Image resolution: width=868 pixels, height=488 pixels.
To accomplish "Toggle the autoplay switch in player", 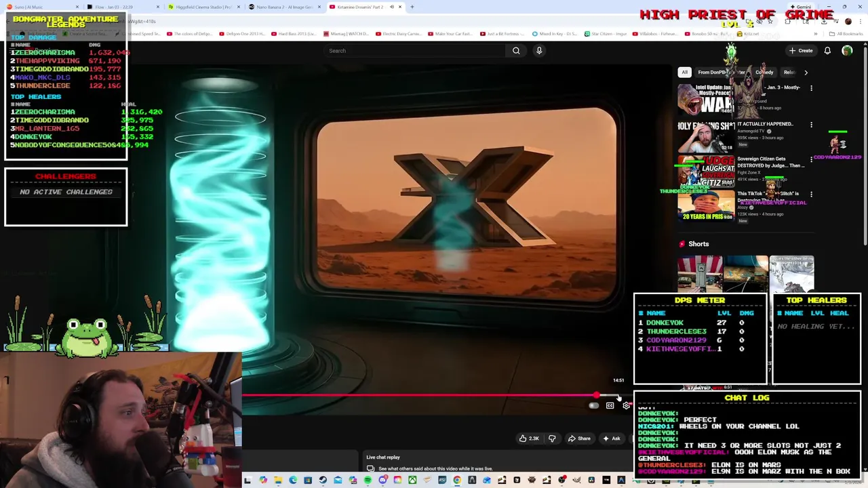I will pos(593,405).
